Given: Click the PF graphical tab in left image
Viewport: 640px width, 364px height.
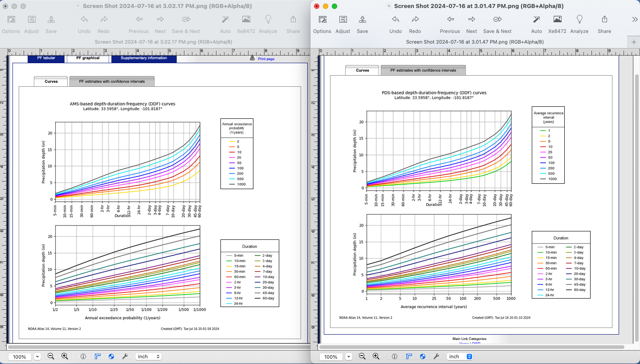Looking at the screenshot, I should pos(88,58).
